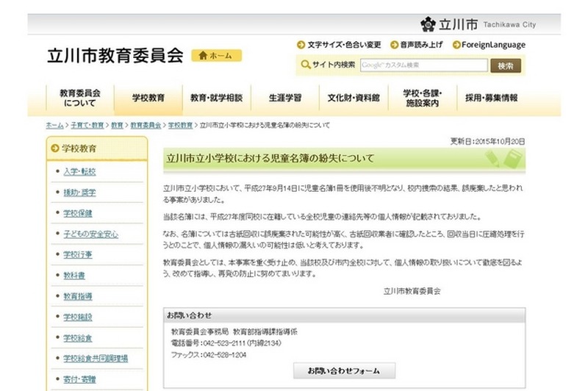Click the お問い合わせフォーム button

[344, 370]
